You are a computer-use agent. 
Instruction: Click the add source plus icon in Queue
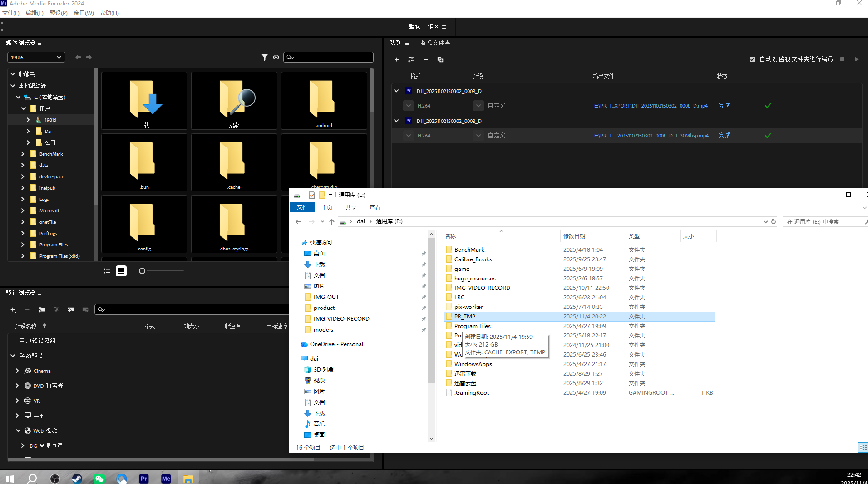396,59
